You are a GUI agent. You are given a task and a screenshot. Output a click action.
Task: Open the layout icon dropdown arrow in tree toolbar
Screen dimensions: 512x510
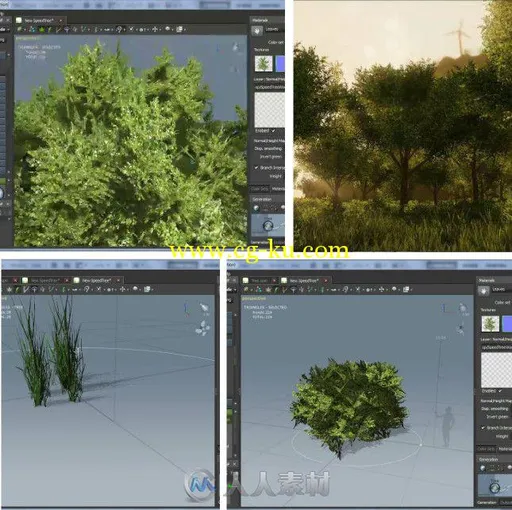tap(185, 30)
